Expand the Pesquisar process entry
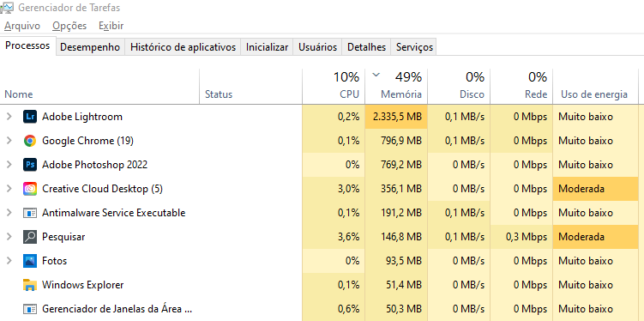Screen dimensions: 644x321 [9, 237]
